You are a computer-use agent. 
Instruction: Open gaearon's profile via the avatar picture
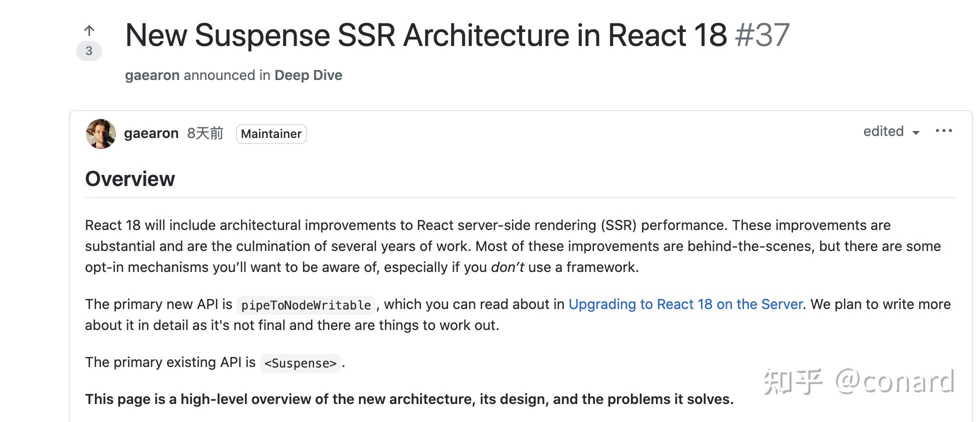point(101,134)
